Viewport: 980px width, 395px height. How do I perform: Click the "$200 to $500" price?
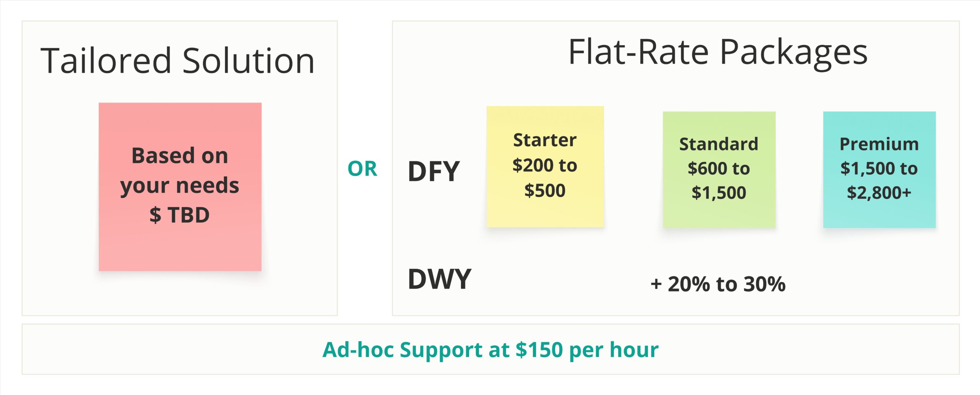(x=545, y=178)
